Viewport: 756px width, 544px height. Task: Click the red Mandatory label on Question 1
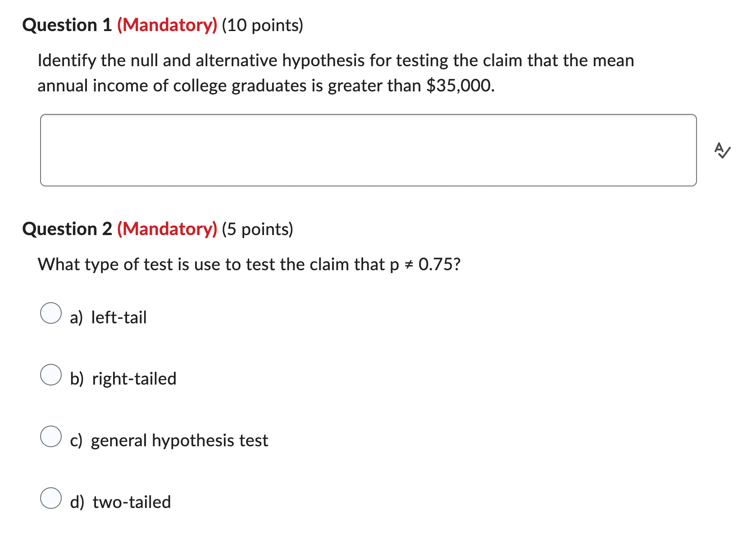(x=168, y=25)
